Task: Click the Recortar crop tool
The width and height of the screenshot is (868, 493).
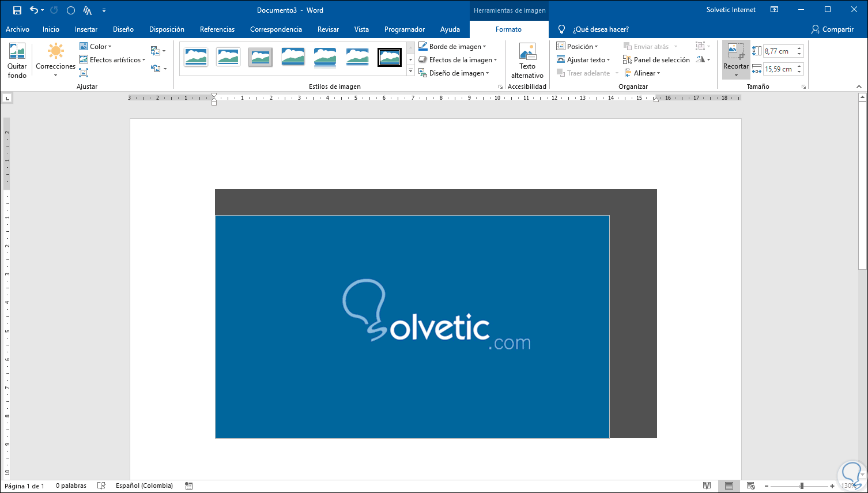Action: [x=736, y=55]
